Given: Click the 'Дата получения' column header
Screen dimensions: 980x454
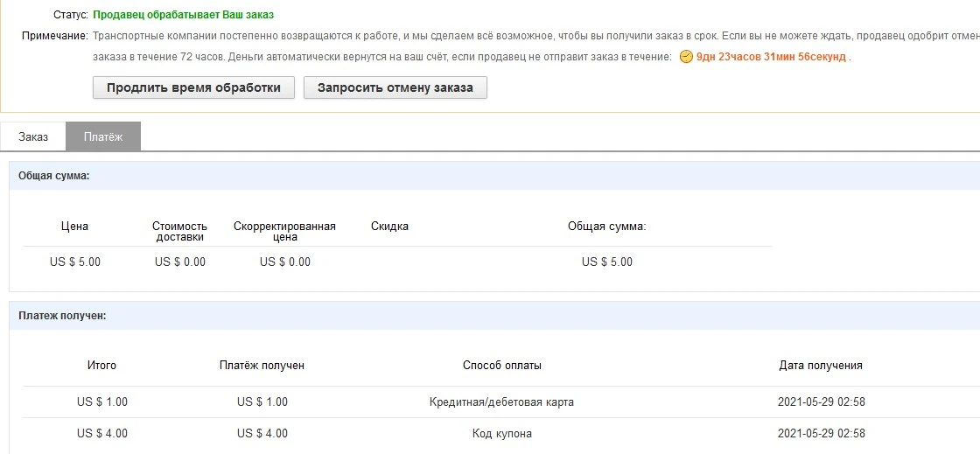Looking at the screenshot, I should point(821,366).
